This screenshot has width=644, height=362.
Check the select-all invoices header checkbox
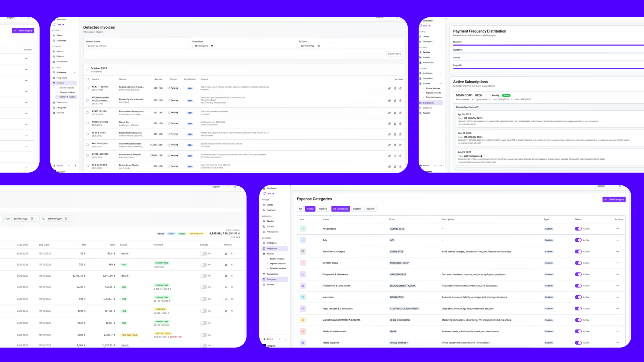[87, 79]
